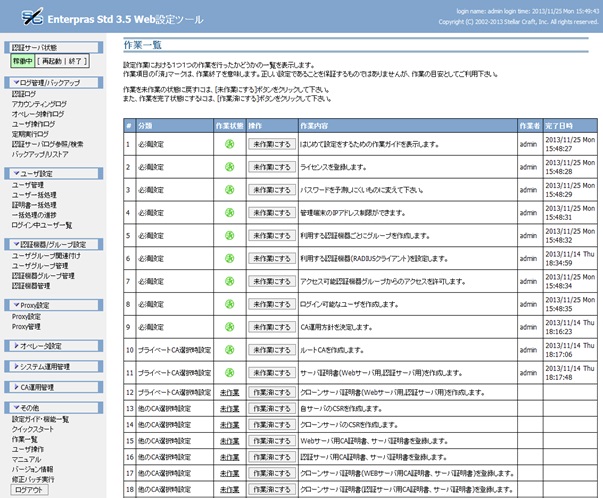Open 設定ガイド・機能一覧 in sidebar

(40, 419)
